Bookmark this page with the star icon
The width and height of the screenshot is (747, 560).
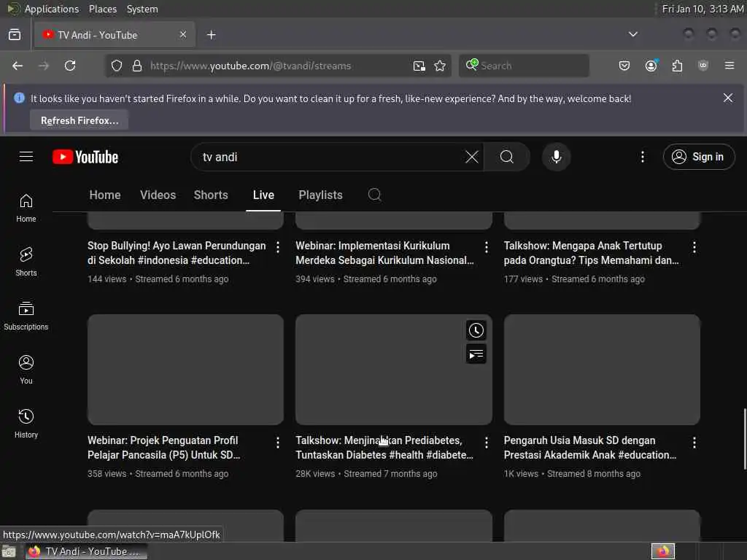pyautogui.click(x=440, y=66)
